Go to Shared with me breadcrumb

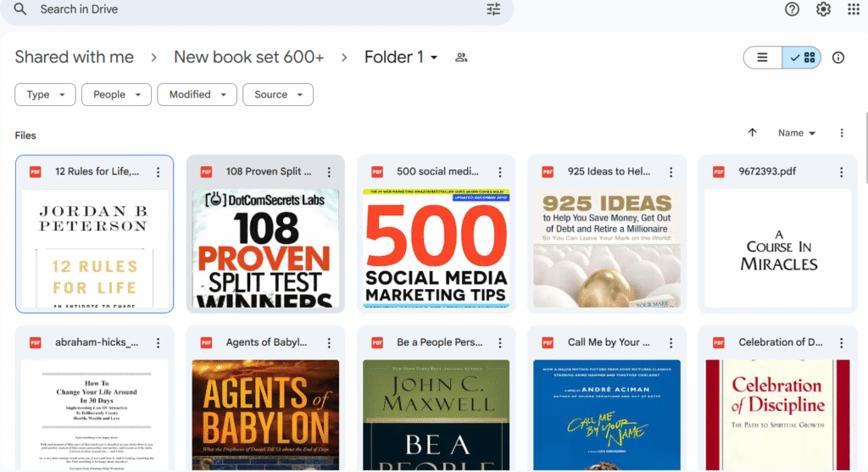pyautogui.click(x=75, y=58)
